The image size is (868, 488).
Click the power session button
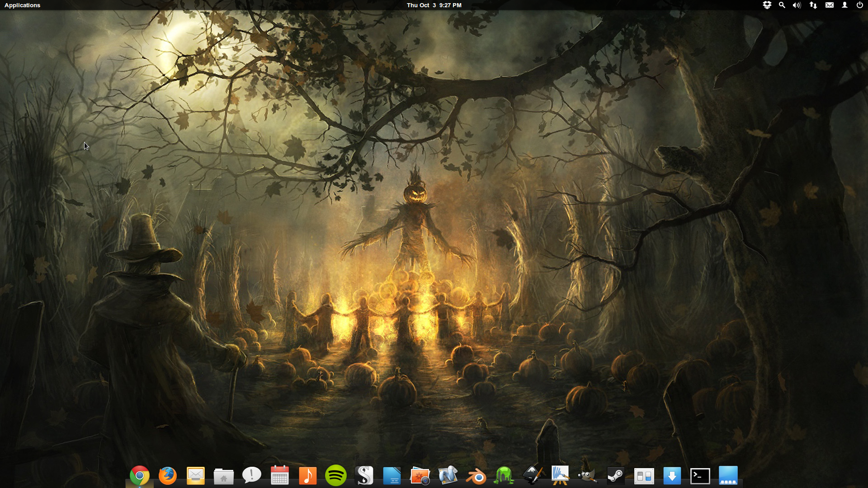point(859,5)
